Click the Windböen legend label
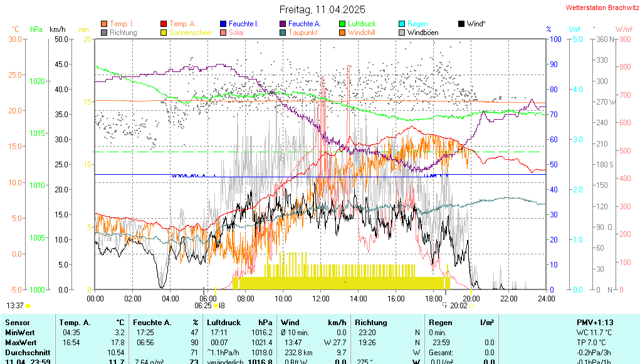 coord(422,33)
